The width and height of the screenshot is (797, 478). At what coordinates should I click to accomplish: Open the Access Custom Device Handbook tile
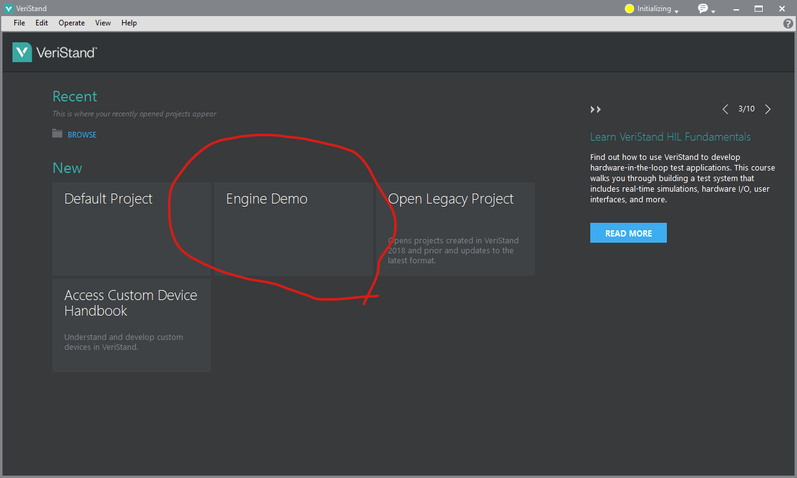pyautogui.click(x=131, y=325)
